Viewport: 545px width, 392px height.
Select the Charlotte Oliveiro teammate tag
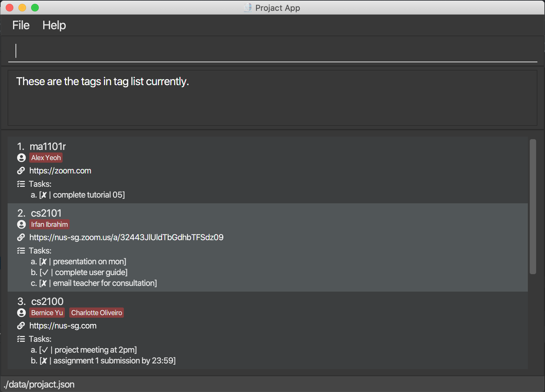coord(97,313)
